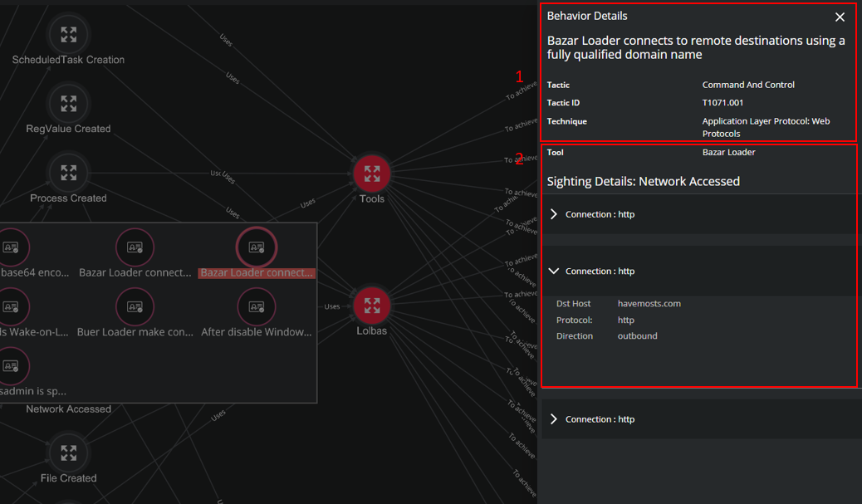862x504 pixels.
Task: Click the RegValue Created label
Action: pyautogui.click(x=68, y=129)
